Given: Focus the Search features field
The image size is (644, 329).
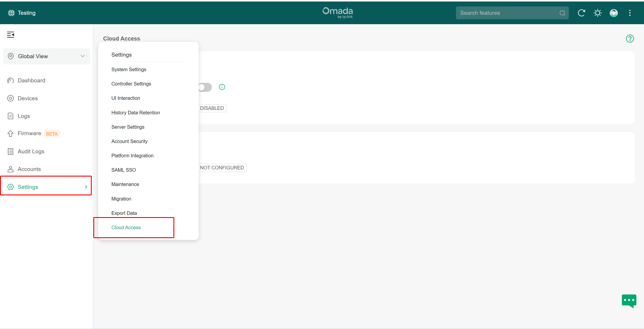Looking at the screenshot, I should pos(512,13).
